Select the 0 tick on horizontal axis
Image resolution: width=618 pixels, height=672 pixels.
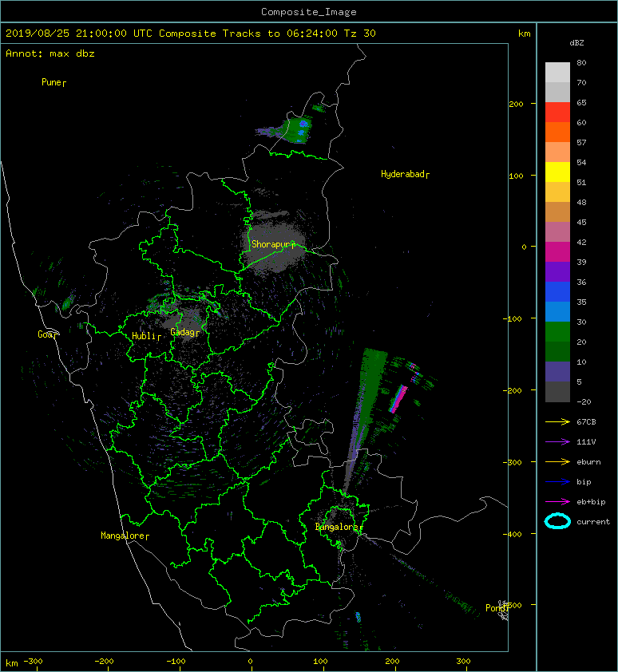[251, 662]
